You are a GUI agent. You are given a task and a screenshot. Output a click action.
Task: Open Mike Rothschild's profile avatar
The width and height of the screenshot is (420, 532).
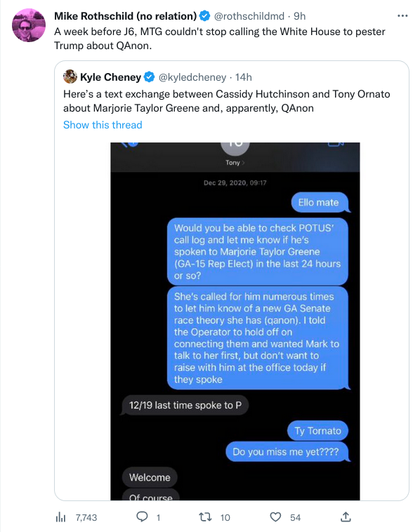[x=29, y=25]
